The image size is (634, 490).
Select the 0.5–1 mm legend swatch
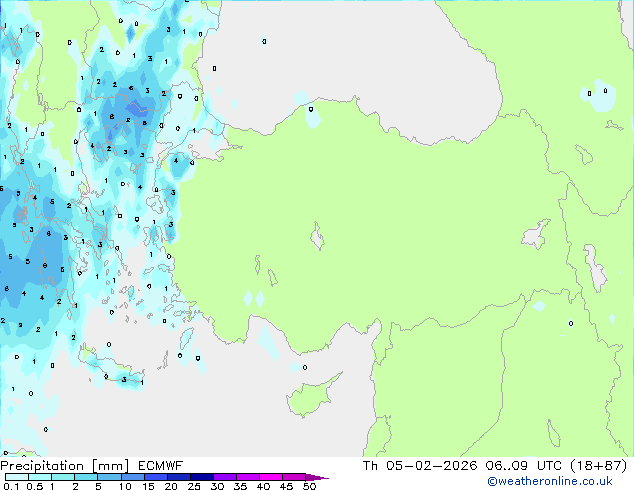(x=40, y=477)
